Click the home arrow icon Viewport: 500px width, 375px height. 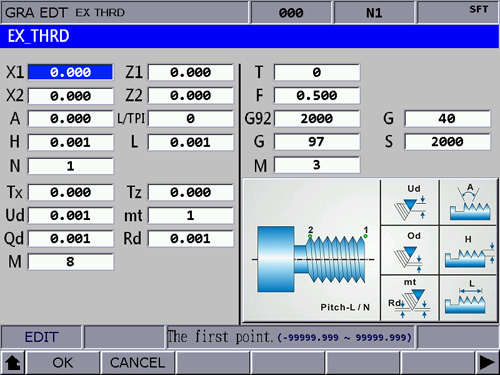tap(13, 363)
